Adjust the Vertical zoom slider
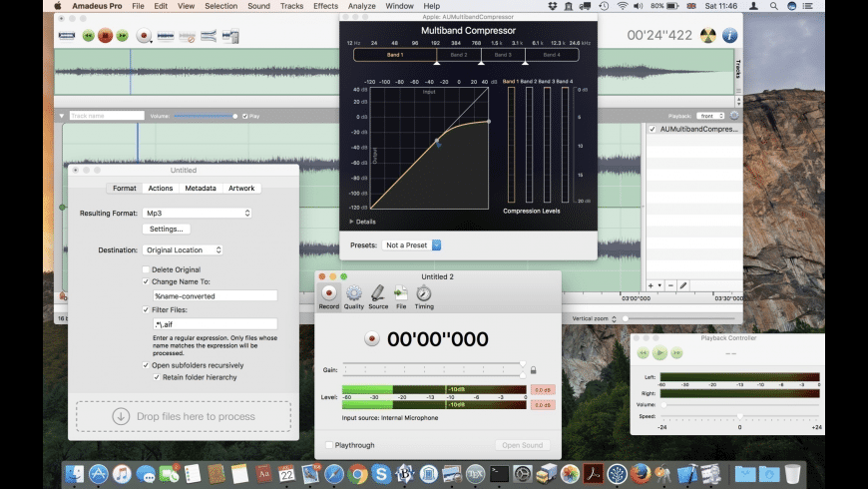This screenshot has width=868, height=489. point(679,319)
